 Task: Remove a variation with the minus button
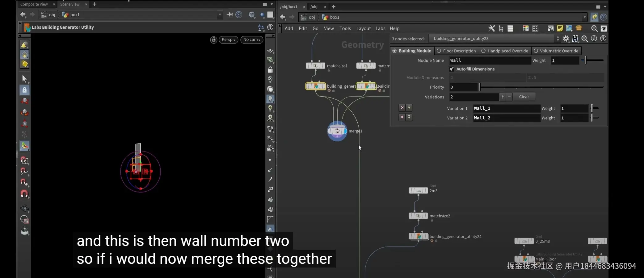[509, 97]
